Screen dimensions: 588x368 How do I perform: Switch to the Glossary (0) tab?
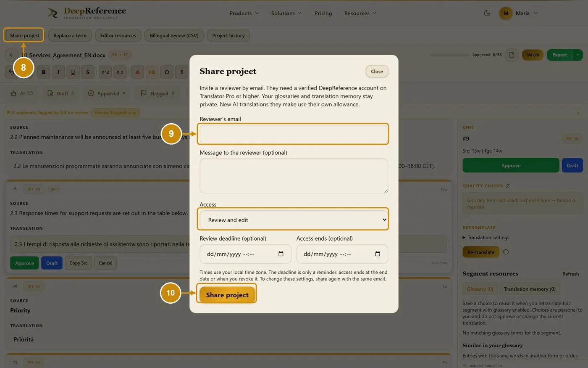point(480,289)
